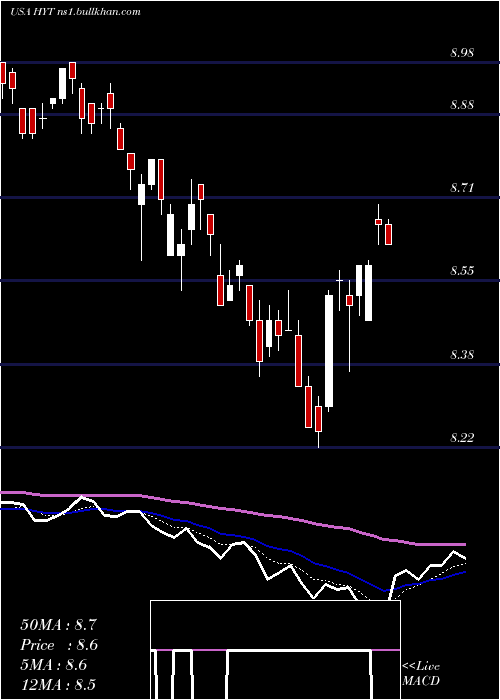
Task: Click the pink 50MA line in lower panel
Action: pyautogui.click(x=232, y=509)
